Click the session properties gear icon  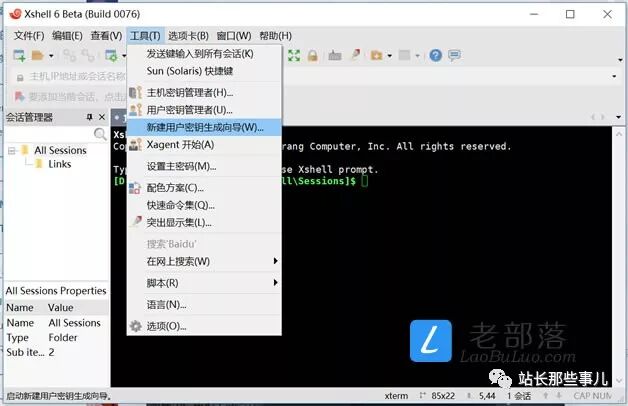(x=111, y=56)
